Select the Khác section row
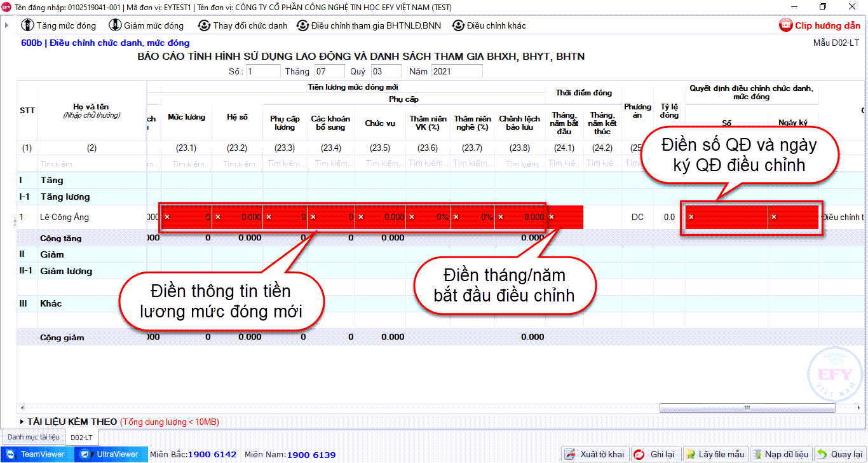This screenshot has height=463, width=868. coord(441,303)
